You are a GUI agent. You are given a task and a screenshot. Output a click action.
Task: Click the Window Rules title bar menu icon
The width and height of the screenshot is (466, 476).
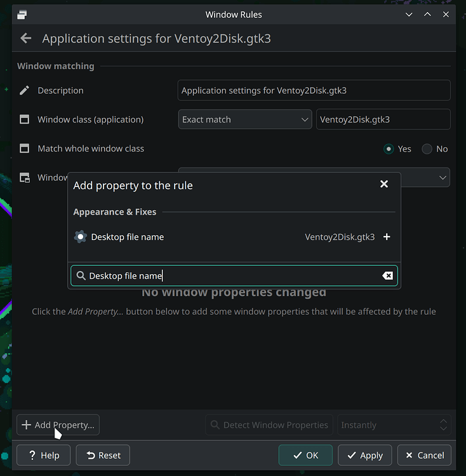click(22, 15)
